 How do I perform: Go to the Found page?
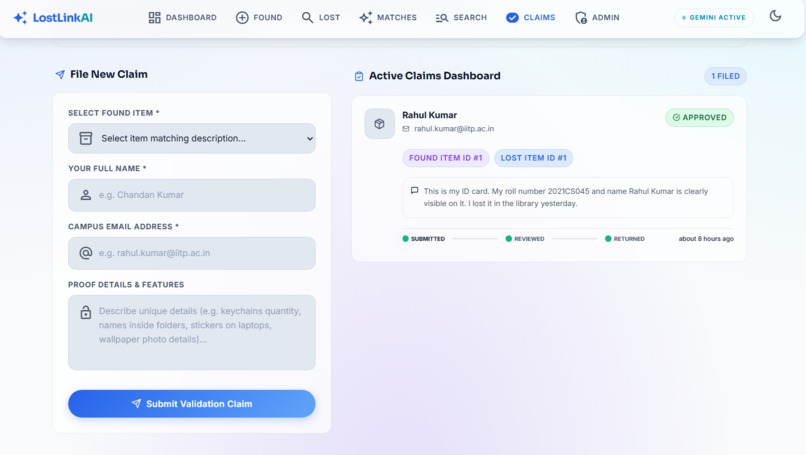point(259,17)
